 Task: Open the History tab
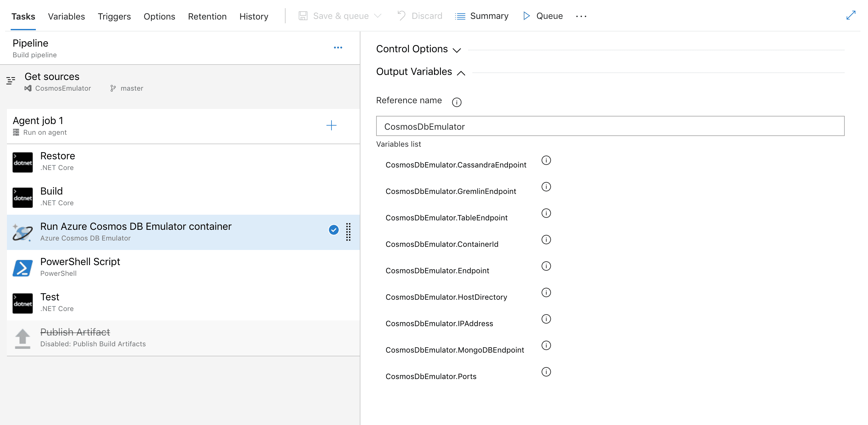254,16
